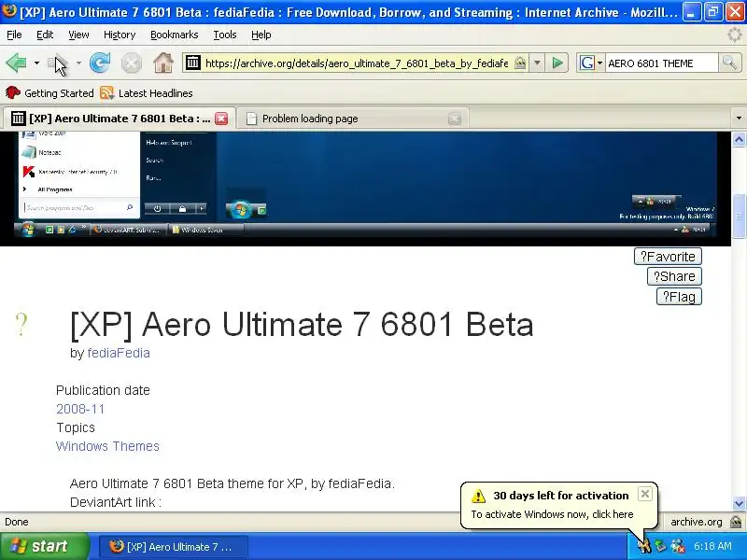Click the theme preview screenshot image
The width and height of the screenshot is (747, 560).
pos(365,189)
